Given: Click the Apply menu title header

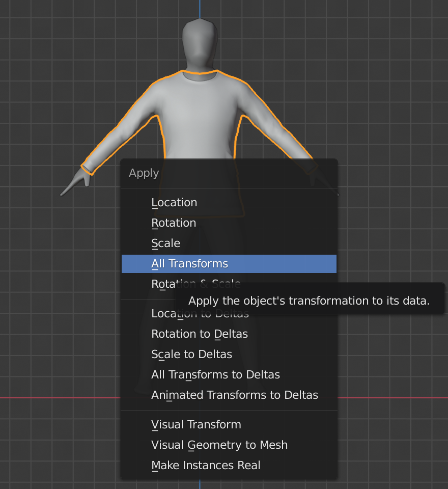Looking at the screenshot, I should (144, 173).
